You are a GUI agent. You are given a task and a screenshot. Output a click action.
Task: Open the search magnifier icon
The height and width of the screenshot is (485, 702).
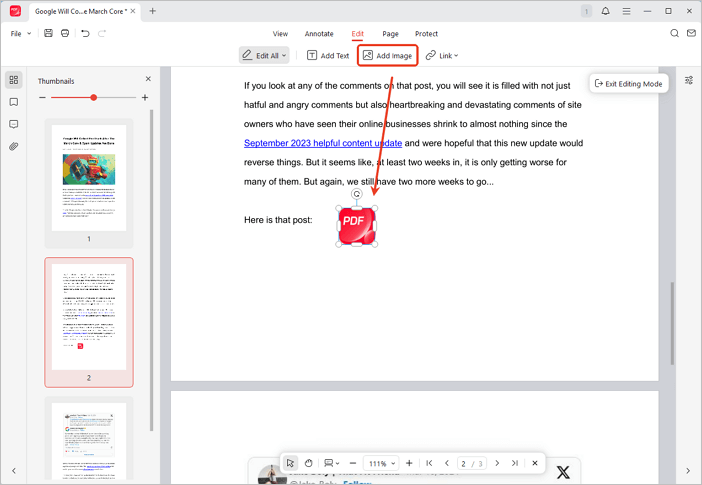674,33
